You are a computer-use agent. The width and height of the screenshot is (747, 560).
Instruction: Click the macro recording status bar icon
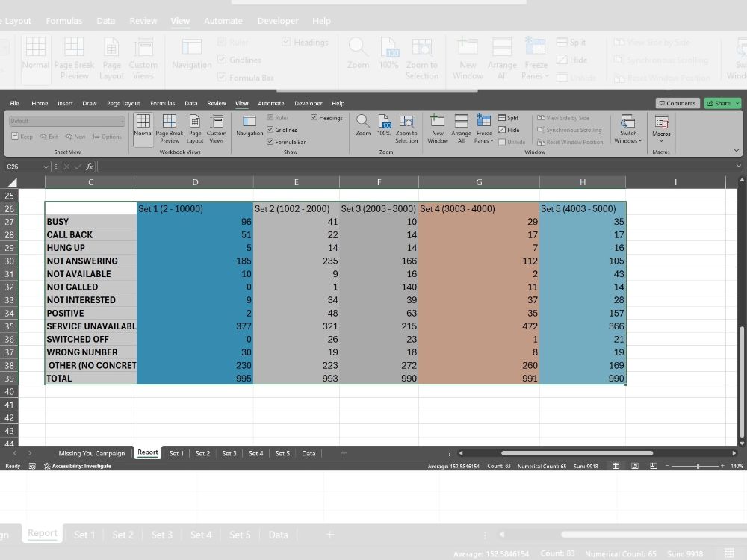32,466
